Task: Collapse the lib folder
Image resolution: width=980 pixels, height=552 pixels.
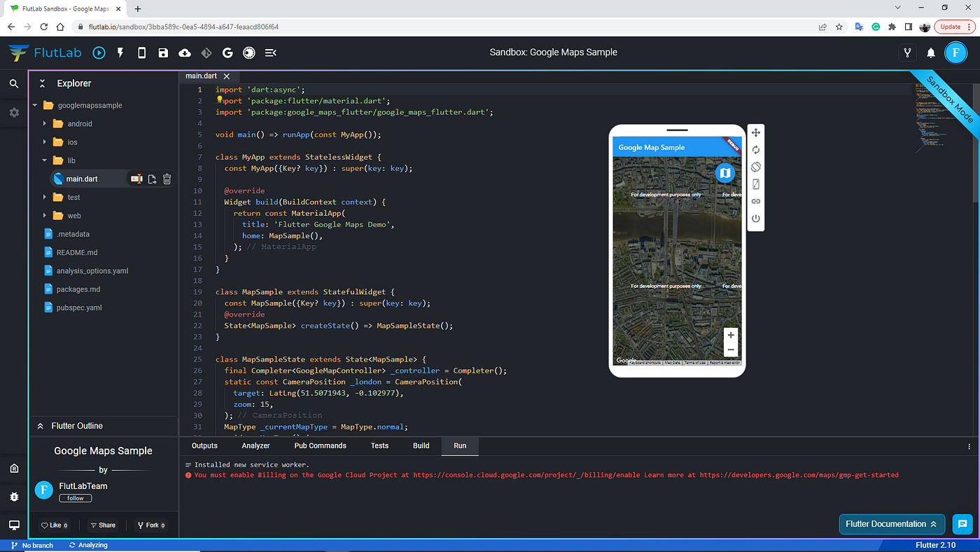Action: (x=44, y=160)
